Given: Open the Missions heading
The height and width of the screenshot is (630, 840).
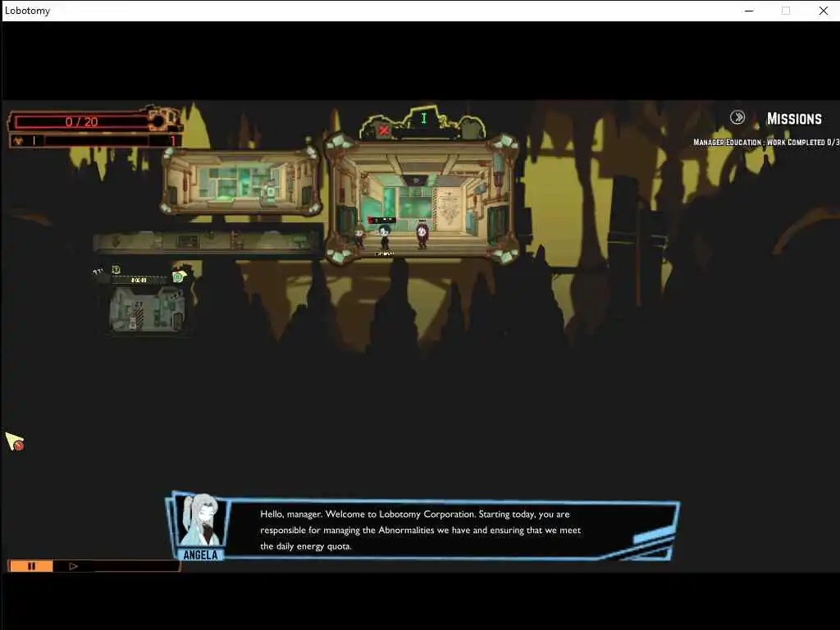Looking at the screenshot, I should click(x=794, y=119).
